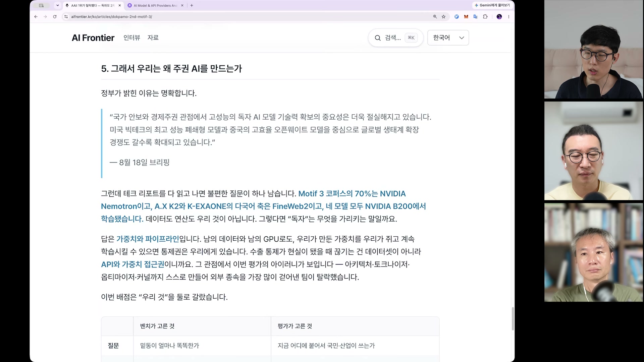This screenshot has width=644, height=362.
Task: Reload the current page
Action: click(x=55, y=16)
